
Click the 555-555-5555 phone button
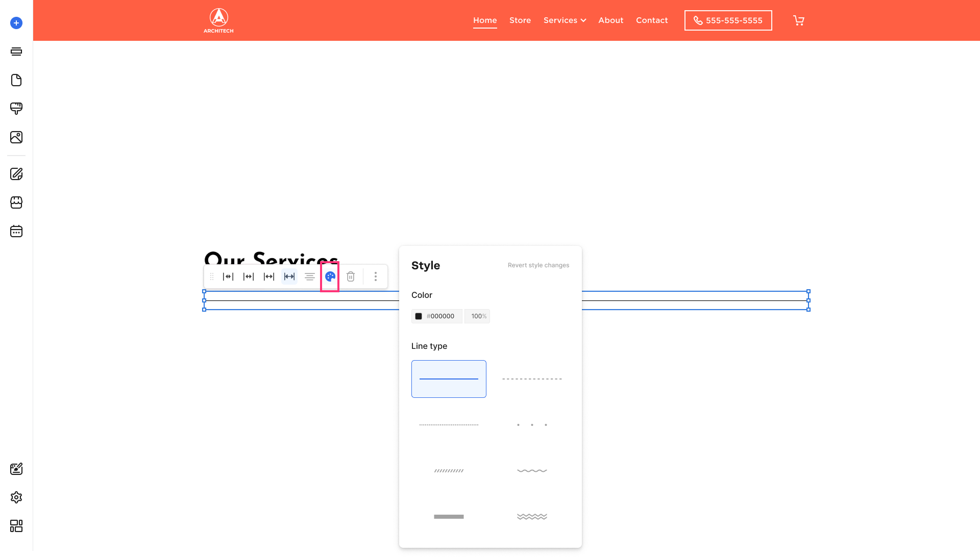point(728,20)
